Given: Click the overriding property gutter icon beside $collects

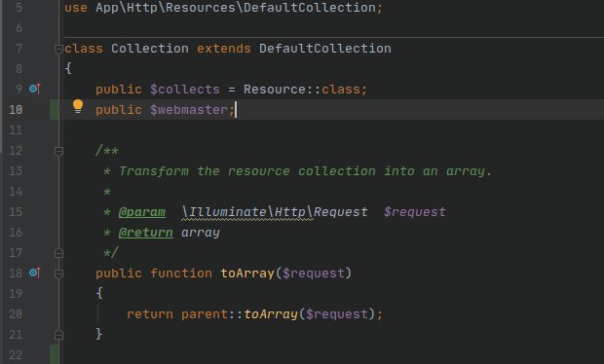Looking at the screenshot, I should (x=35, y=90).
